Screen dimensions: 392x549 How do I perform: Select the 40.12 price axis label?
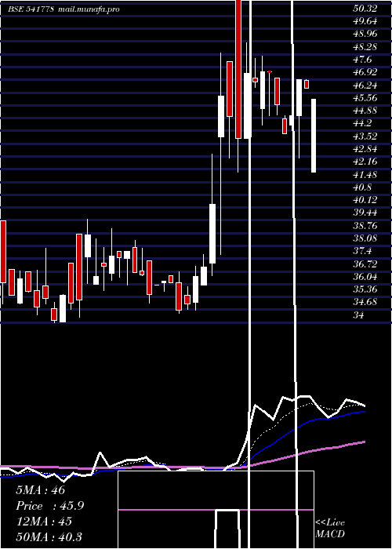click(x=365, y=200)
